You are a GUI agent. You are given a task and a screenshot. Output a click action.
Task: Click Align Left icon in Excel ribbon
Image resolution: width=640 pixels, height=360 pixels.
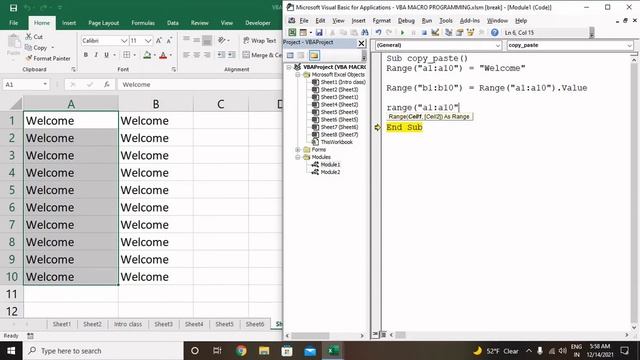point(186,55)
